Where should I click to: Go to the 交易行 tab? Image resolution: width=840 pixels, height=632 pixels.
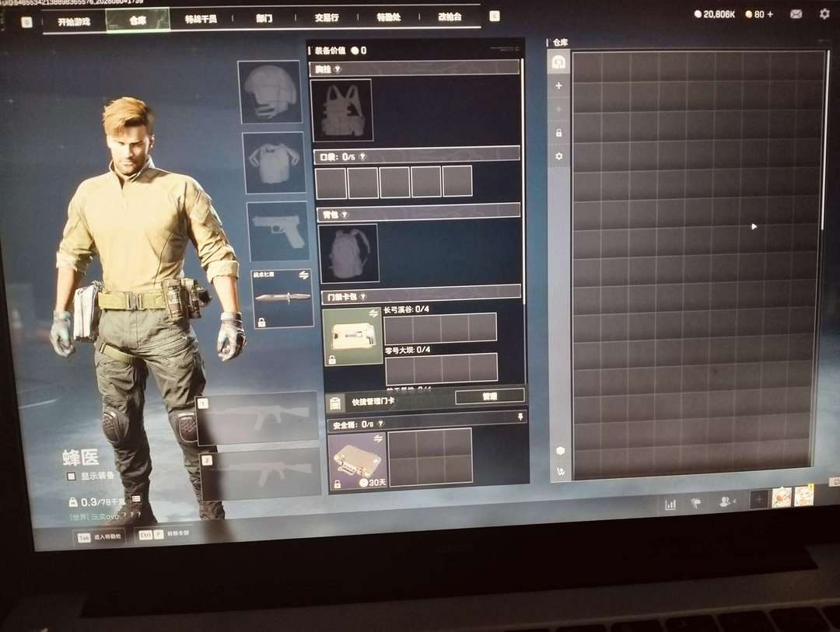[x=326, y=18]
